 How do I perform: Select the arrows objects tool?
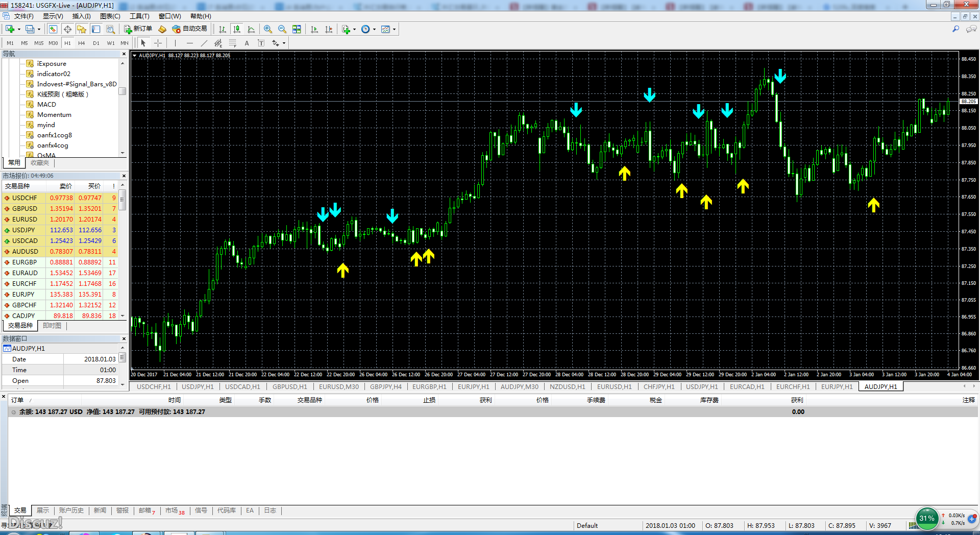pyautogui.click(x=276, y=43)
